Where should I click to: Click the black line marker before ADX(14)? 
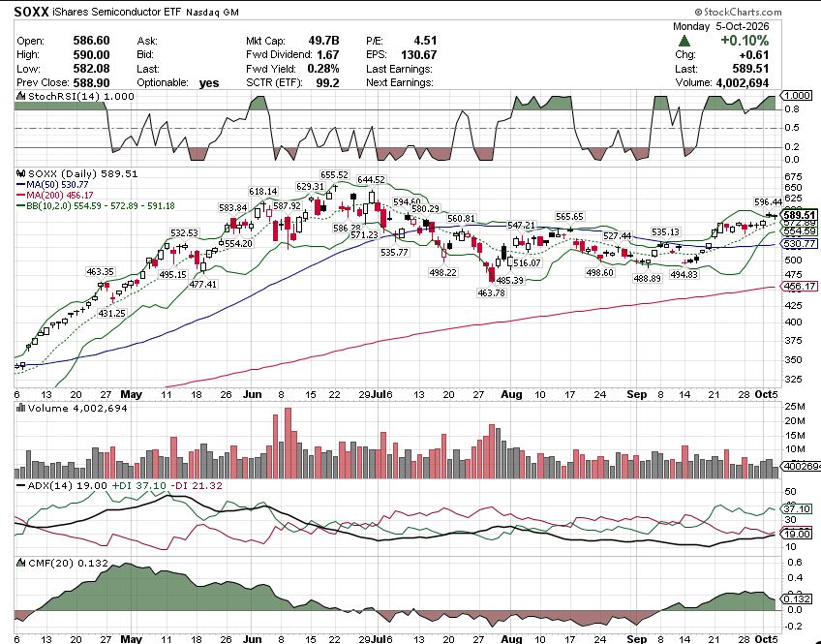pyautogui.click(x=20, y=486)
